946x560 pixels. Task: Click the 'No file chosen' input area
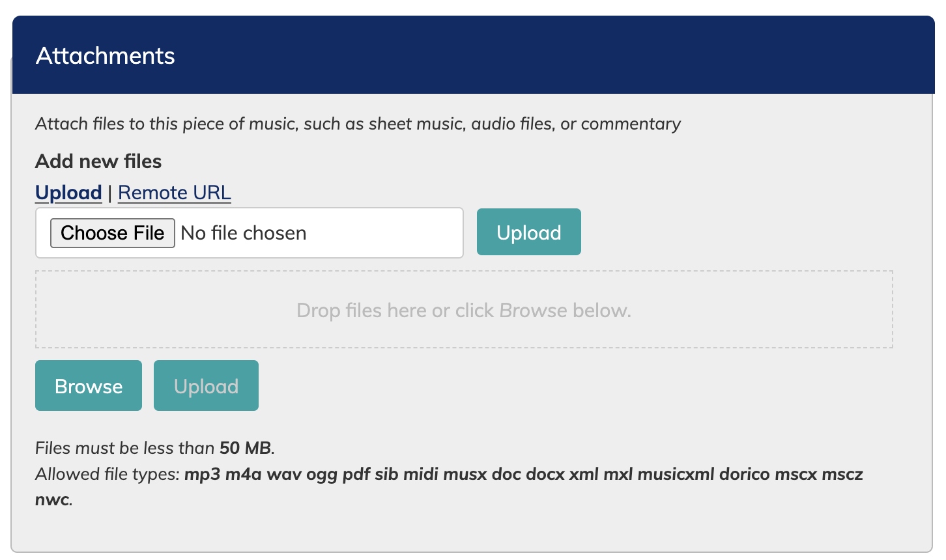313,233
